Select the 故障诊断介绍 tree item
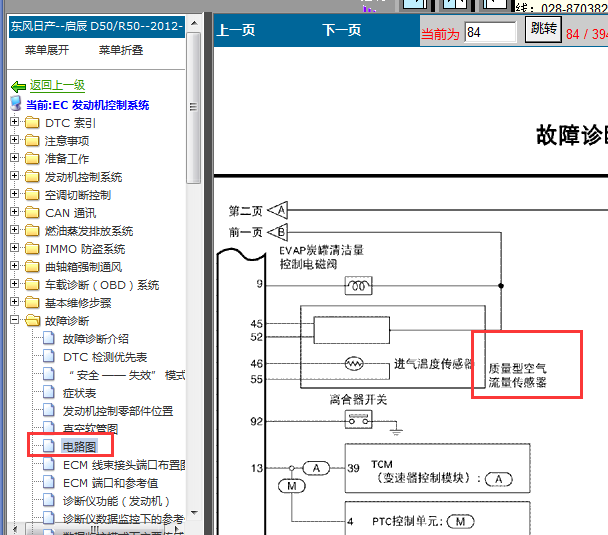This screenshot has height=535, width=608. point(96,339)
